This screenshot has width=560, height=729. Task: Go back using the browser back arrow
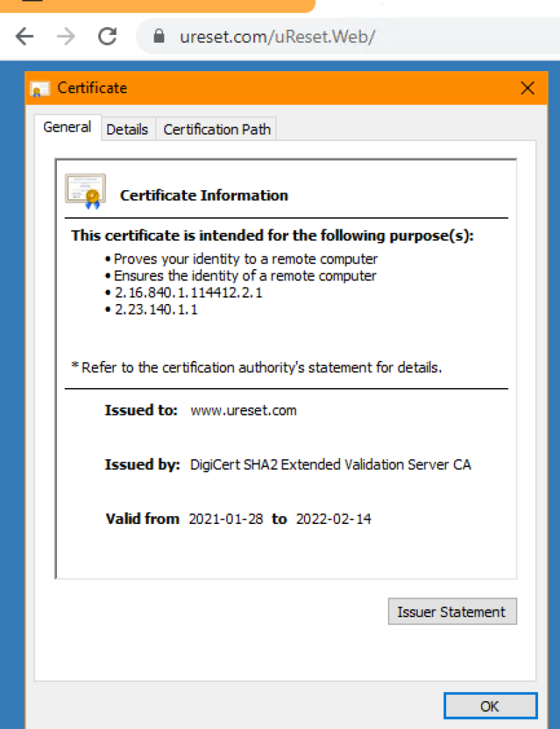pyautogui.click(x=25, y=36)
